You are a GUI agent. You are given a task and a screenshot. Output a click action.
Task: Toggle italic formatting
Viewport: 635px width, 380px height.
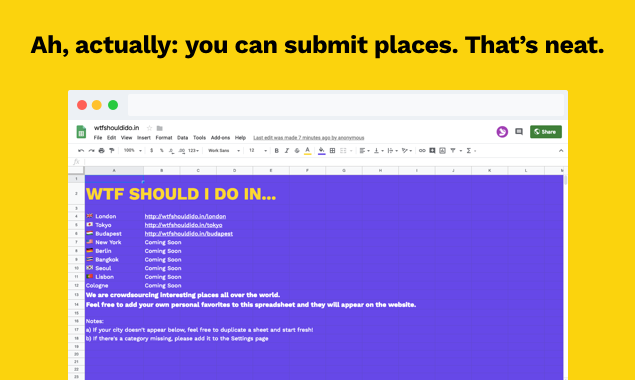[287, 151]
